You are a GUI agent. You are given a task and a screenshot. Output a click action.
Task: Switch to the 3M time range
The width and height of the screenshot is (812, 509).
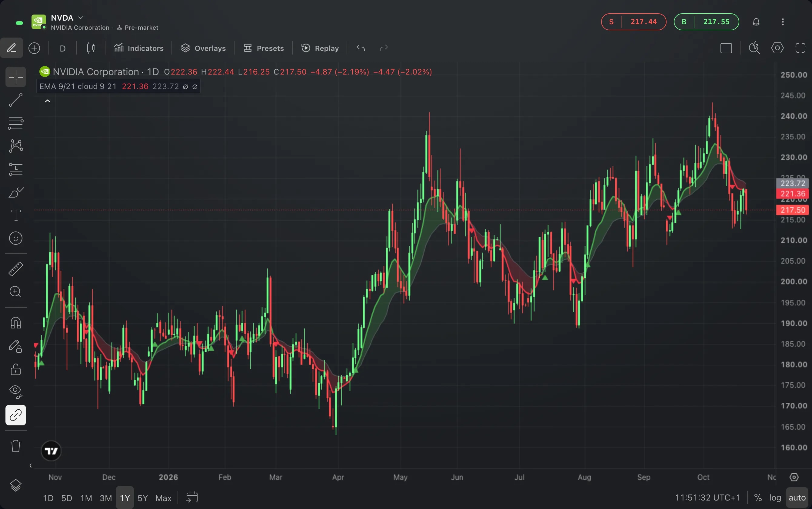(x=106, y=498)
